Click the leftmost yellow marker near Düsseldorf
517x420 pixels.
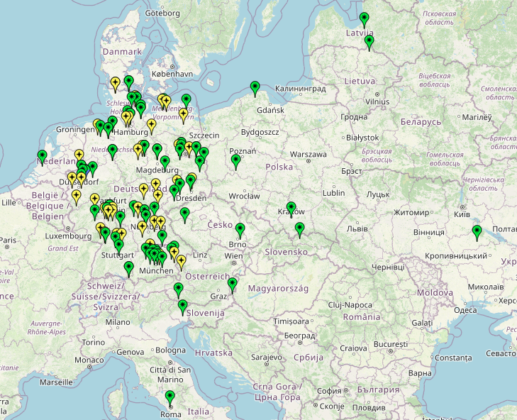[72, 179]
